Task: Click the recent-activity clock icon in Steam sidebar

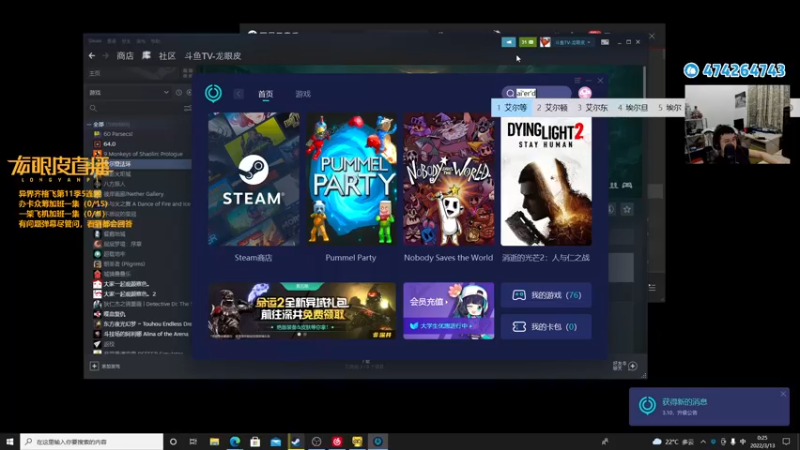Action: click(179, 92)
